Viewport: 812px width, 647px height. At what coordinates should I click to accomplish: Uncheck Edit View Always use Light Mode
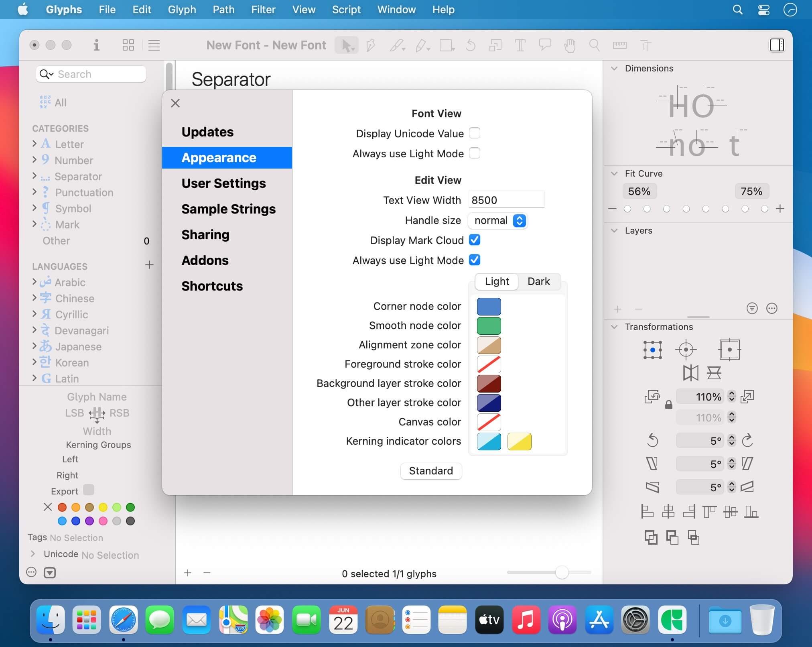pos(475,260)
